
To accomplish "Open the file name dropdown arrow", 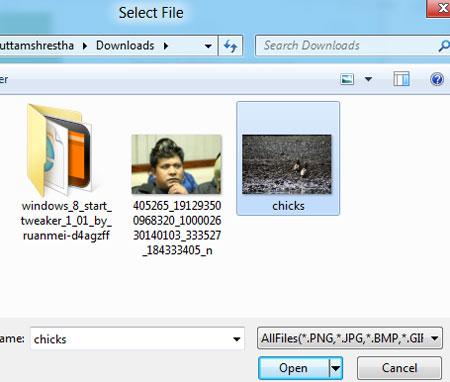I will 237,339.
